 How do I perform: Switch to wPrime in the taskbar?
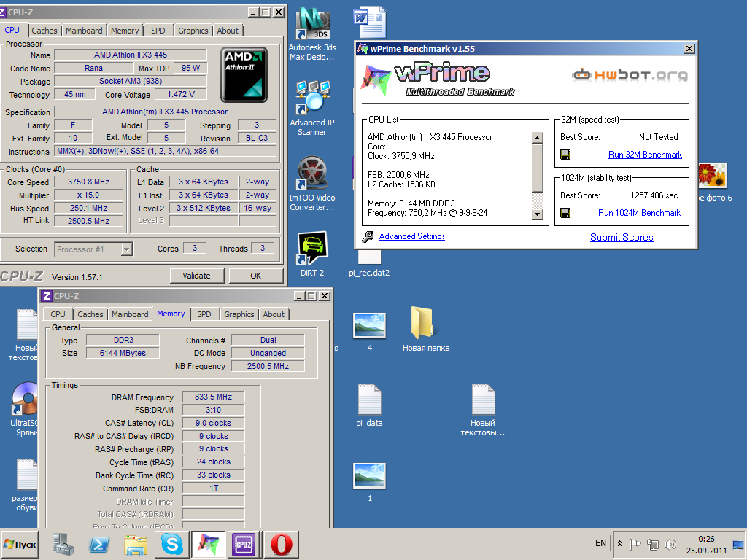tap(209, 544)
